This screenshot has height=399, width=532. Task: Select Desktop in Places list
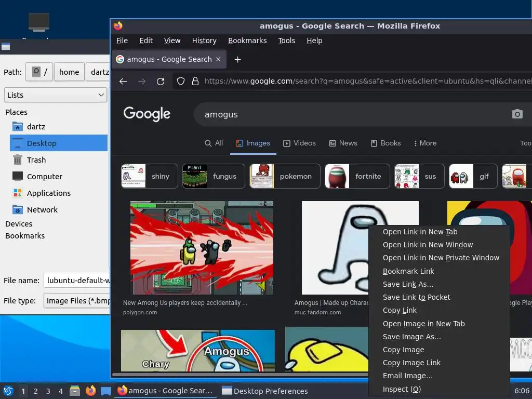(59, 143)
